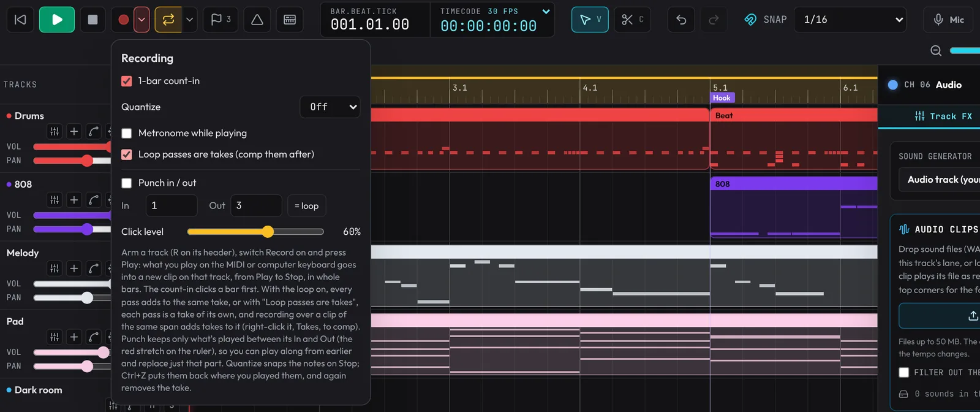Open the Drums track mixer sliders icon
Viewport: 980px width, 412px height.
(55, 131)
